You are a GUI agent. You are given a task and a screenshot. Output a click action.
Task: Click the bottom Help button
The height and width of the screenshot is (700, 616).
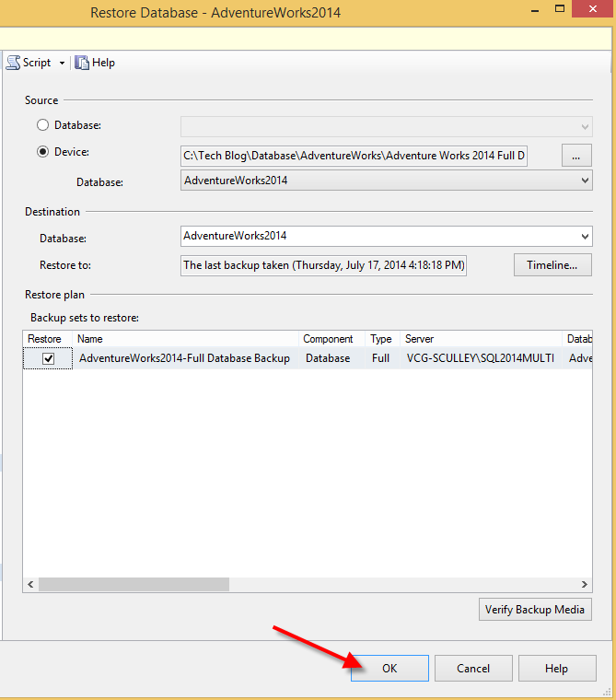tap(557, 669)
